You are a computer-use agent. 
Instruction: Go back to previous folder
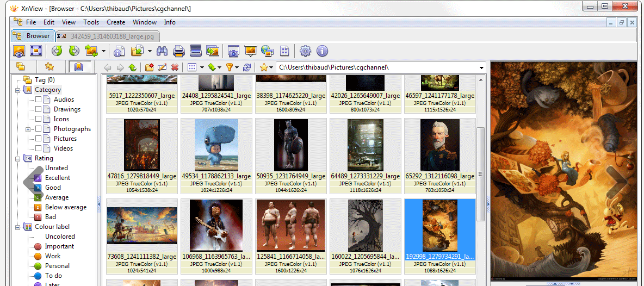[x=108, y=68]
